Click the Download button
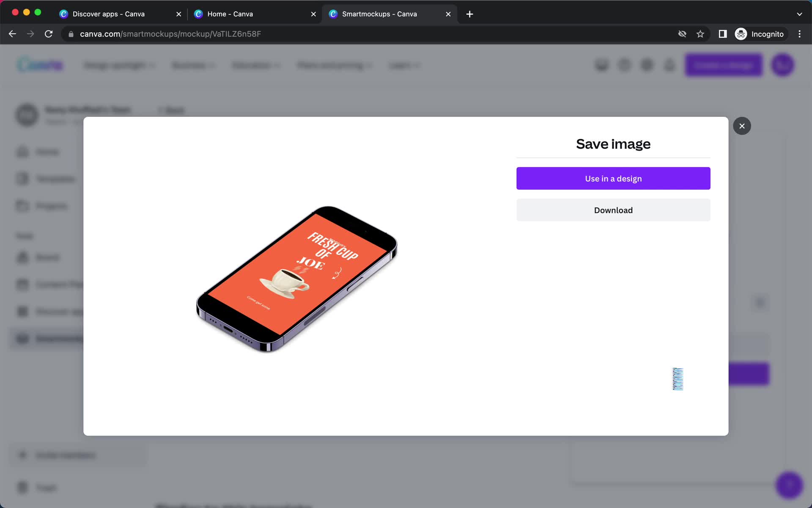 [613, 210]
